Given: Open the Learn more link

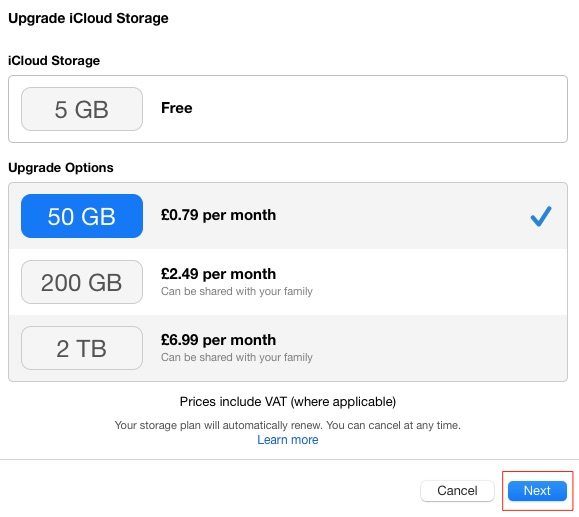Looking at the screenshot, I should click(288, 440).
